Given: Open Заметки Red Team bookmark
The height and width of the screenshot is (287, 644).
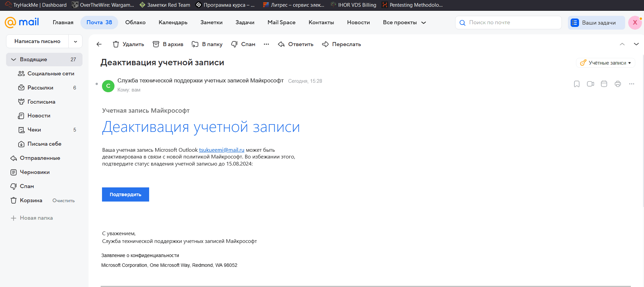Looking at the screenshot, I should (165, 5).
